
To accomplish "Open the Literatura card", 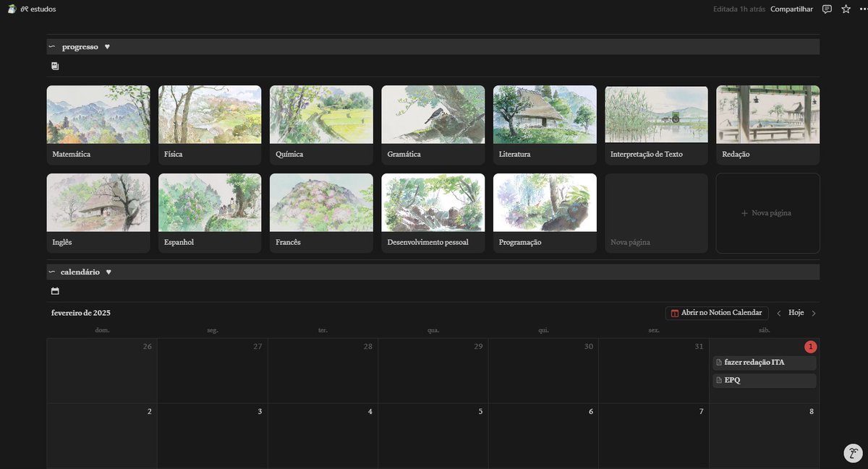I will pos(545,125).
